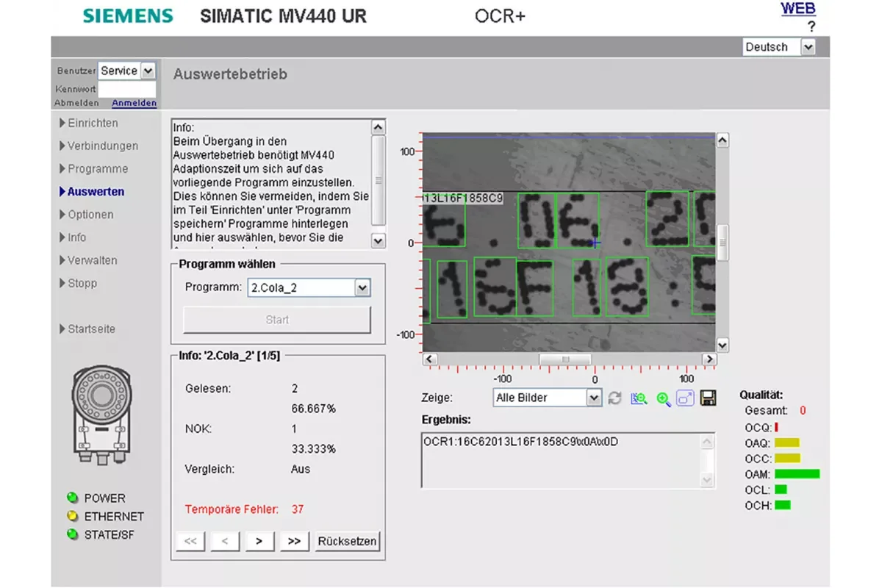
Task: Click the STATE/SF status LED
Action: [72, 534]
